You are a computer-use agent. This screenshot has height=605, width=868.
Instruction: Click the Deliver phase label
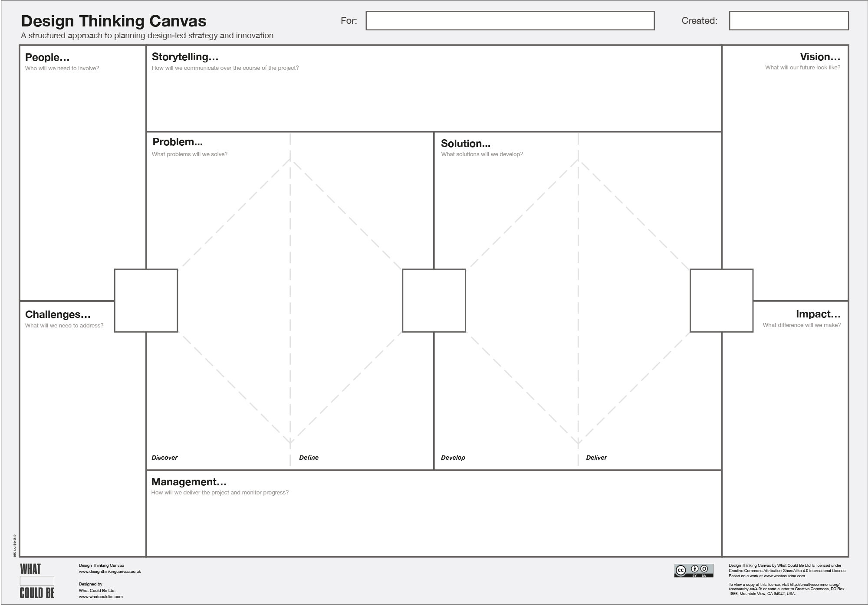tap(596, 458)
